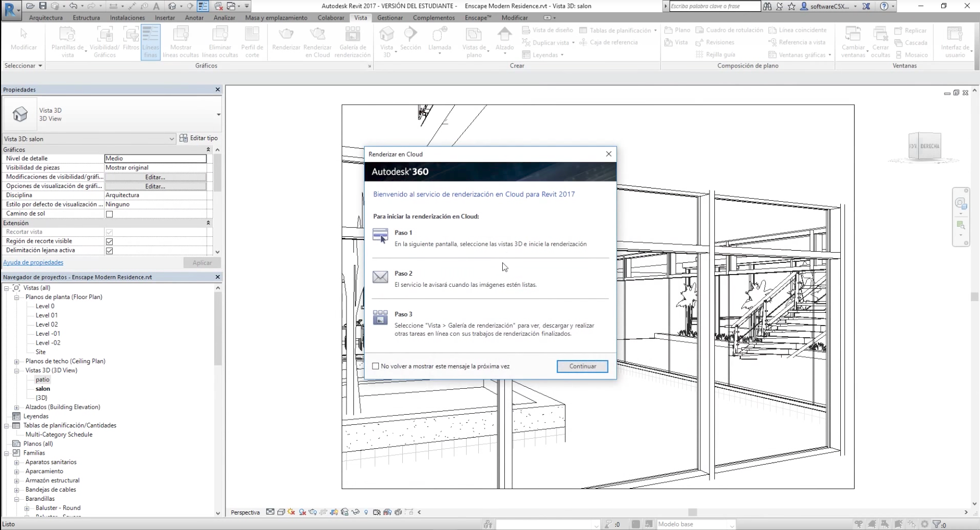Image resolution: width=980 pixels, height=530 pixels.
Task: Close the Propiedades panel
Action: 217,90
